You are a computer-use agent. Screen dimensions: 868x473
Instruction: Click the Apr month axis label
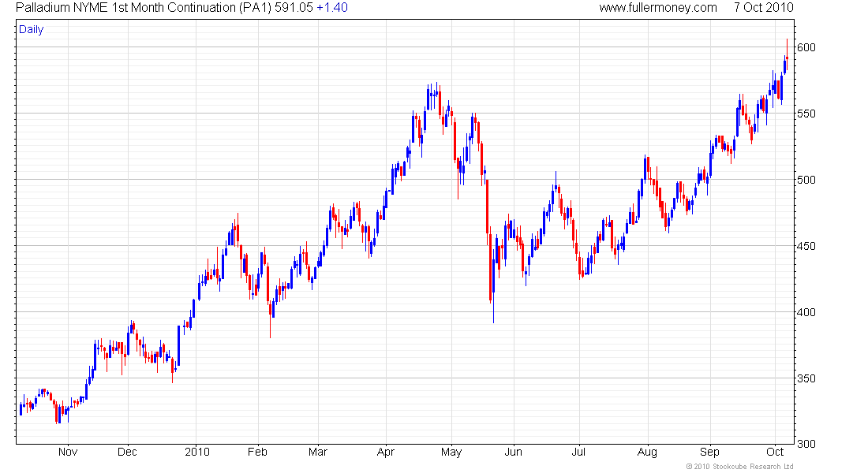pyautogui.click(x=385, y=452)
